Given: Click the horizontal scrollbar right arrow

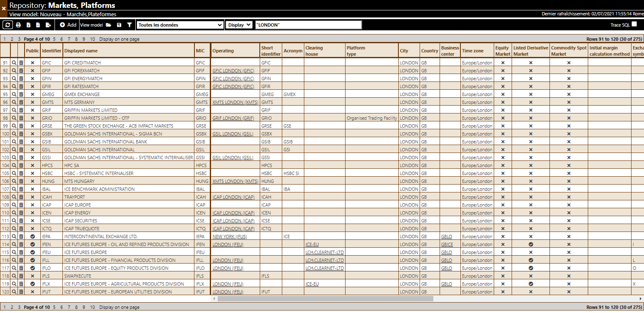Looking at the screenshot, I should [x=641, y=298].
